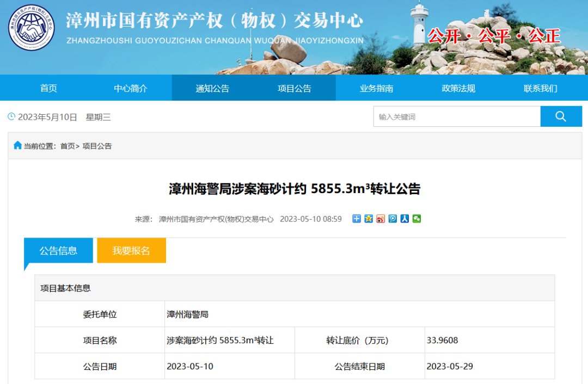
Task: Click the home icon beside 当前位置
Action: point(18,146)
